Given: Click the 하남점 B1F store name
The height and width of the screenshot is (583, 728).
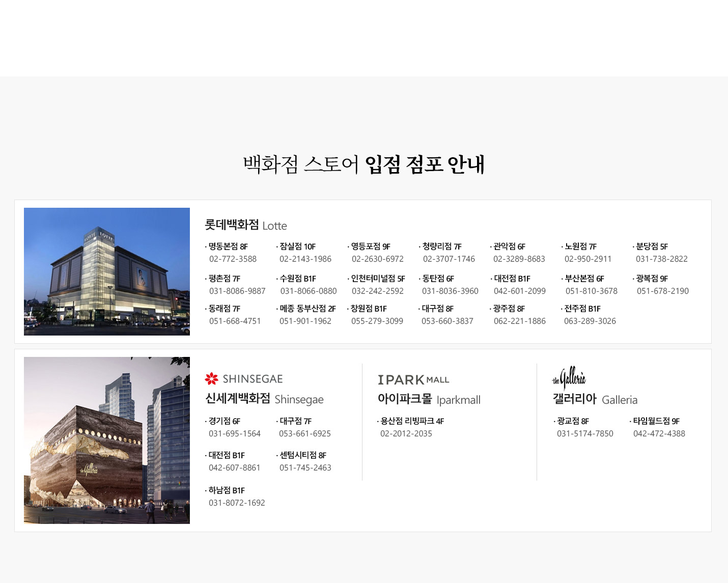Looking at the screenshot, I should coord(227,491).
